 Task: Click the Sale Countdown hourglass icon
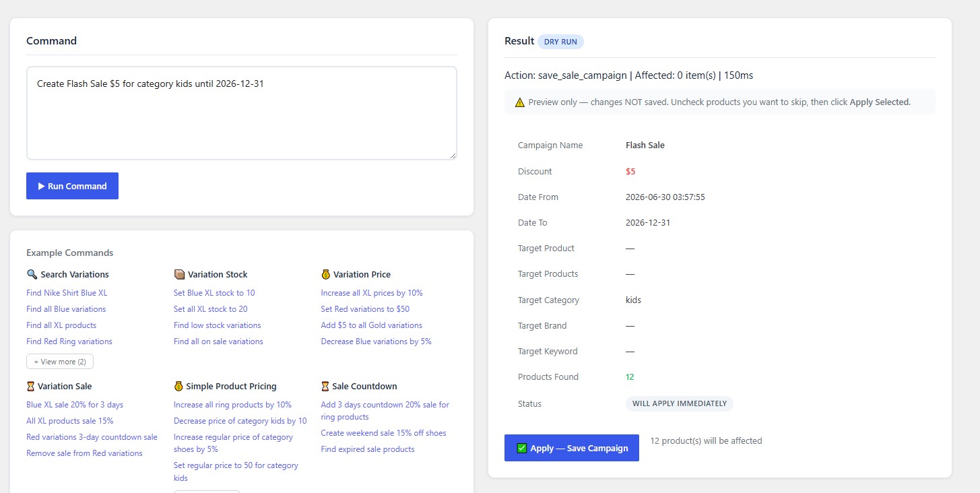pos(325,386)
